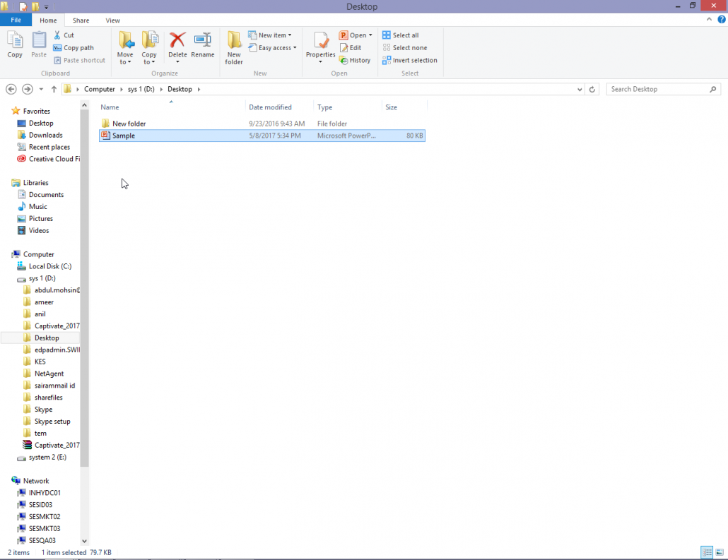Open the address bar history dropdown

(580, 89)
